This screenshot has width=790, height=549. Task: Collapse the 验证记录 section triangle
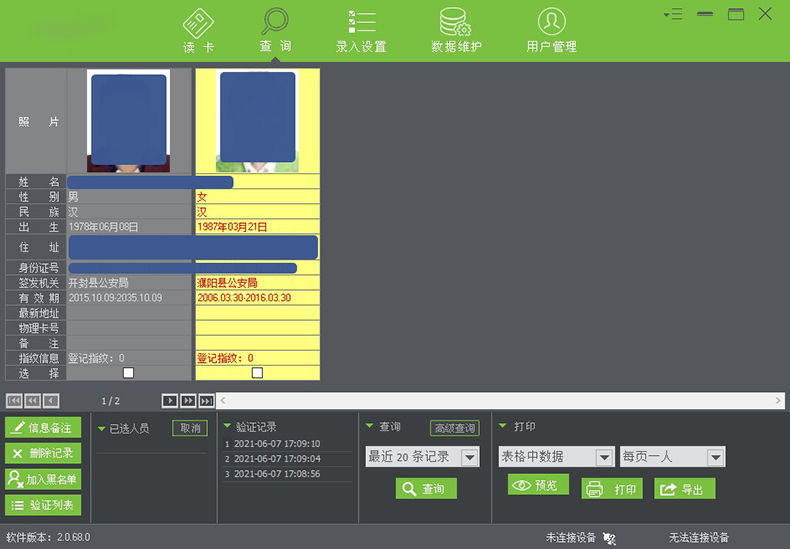(227, 427)
